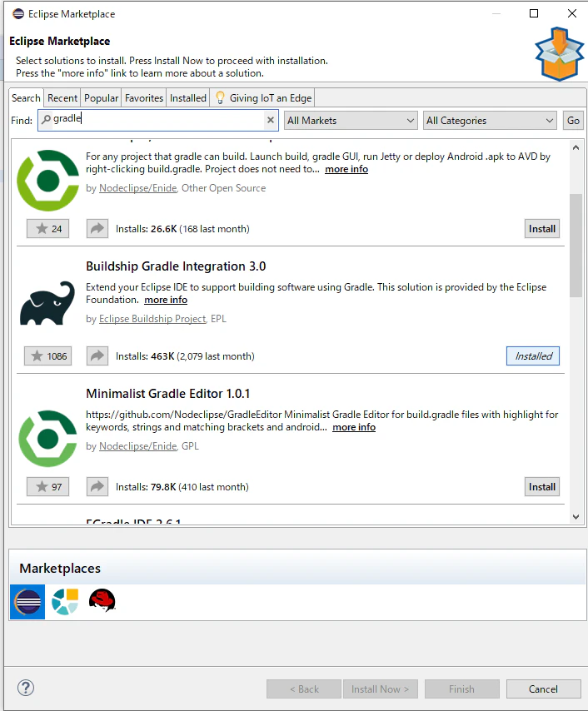Open more info for Minimalist Gradle Editor
Screen dimensions: 588x711
coord(354,427)
